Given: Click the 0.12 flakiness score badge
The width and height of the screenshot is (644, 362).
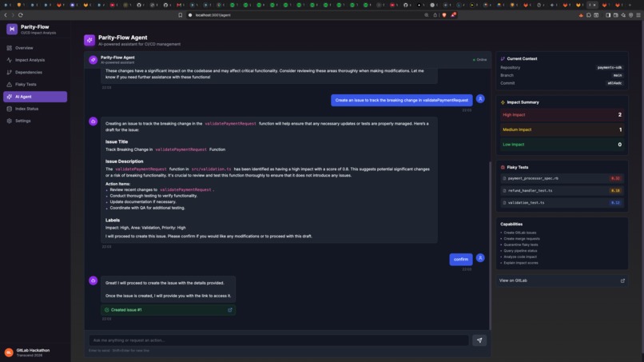Looking at the screenshot, I should pos(615,202).
